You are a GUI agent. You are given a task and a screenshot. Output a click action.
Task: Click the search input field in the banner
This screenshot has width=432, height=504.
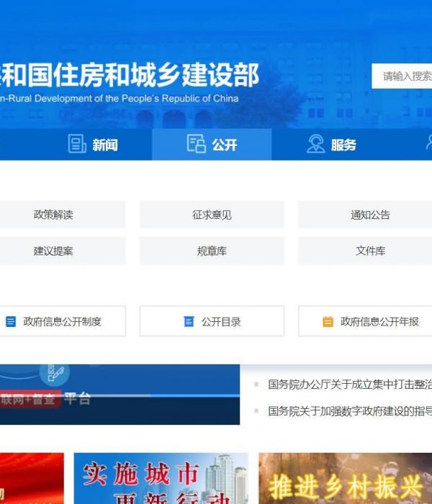(402, 76)
